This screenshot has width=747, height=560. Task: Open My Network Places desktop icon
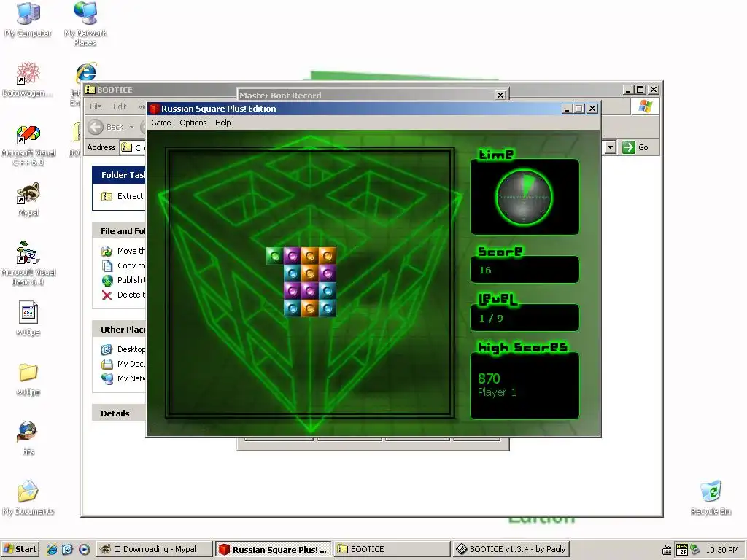[x=85, y=24]
